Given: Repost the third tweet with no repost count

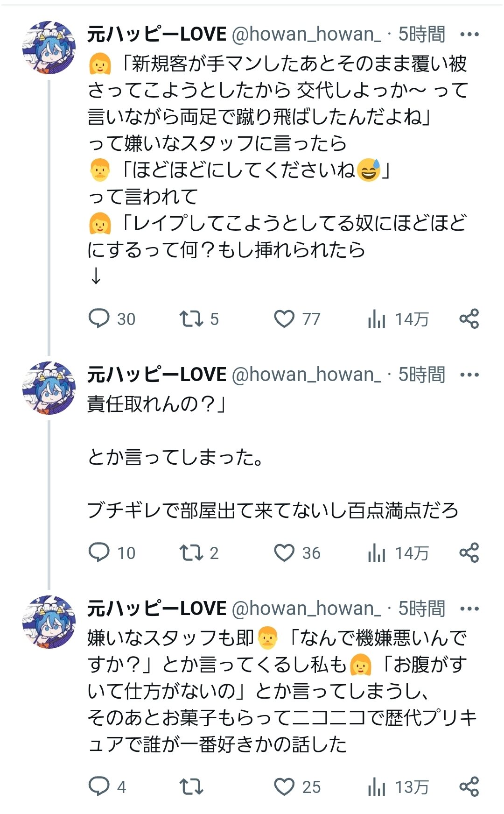Looking at the screenshot, I should [x=191, y=787].
